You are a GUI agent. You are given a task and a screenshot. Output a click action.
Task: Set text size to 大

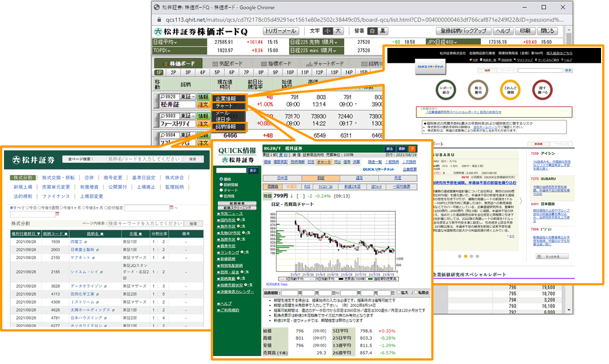[338, 31]
